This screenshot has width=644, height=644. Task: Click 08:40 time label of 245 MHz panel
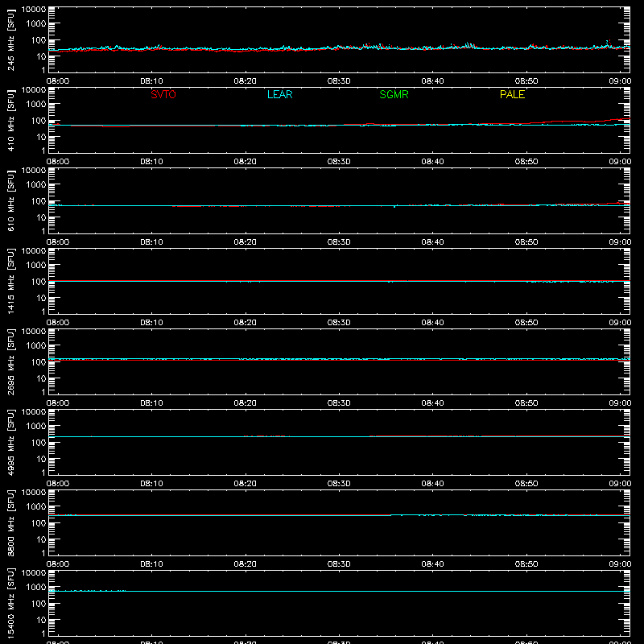[x=432, y=81]
